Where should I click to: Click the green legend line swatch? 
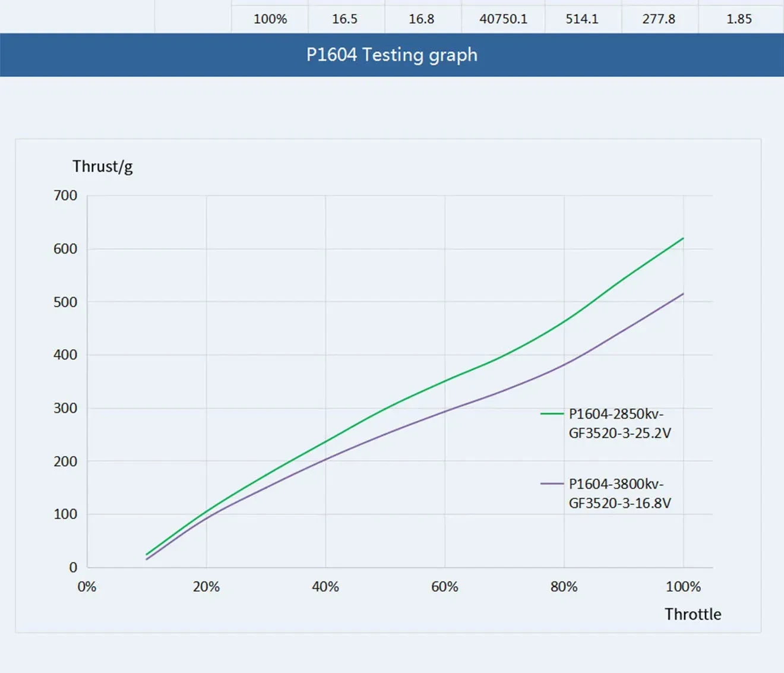tap(551, 413)
